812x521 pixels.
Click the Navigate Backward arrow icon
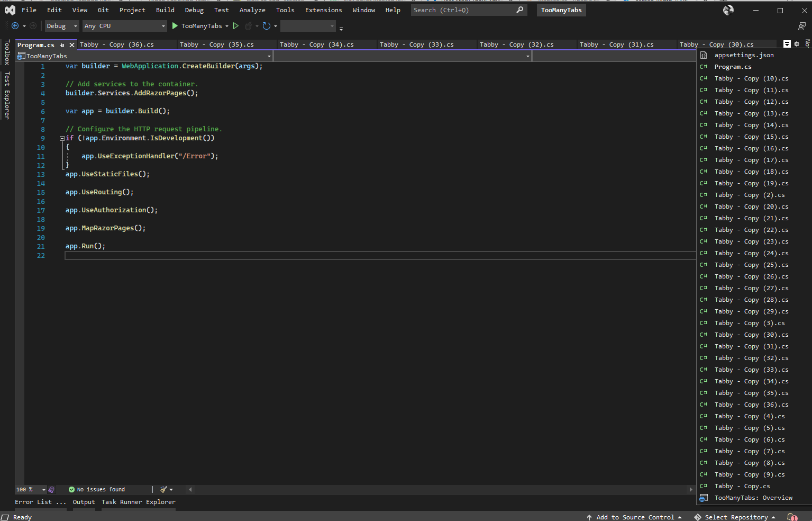pos(15,26)
